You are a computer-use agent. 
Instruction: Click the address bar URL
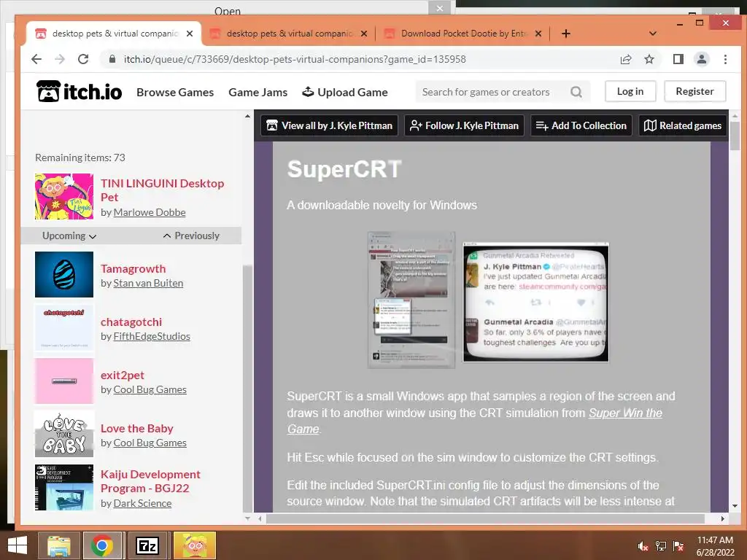pos(295,59)
